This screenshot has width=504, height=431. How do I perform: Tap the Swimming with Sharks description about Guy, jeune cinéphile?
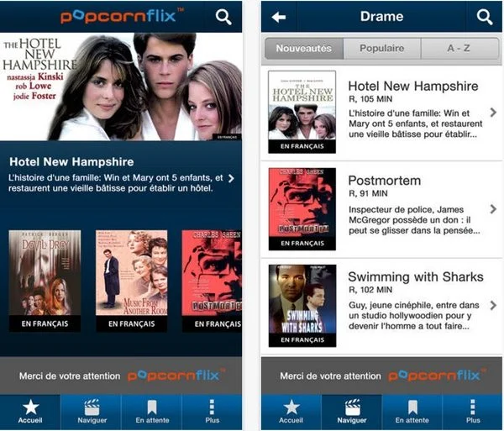414,316
